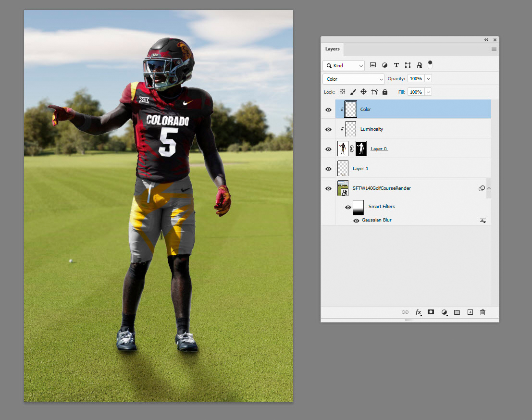Click the Color layer name text
Viewport: 532px width, 420px height.
click(x=365, y=109)
